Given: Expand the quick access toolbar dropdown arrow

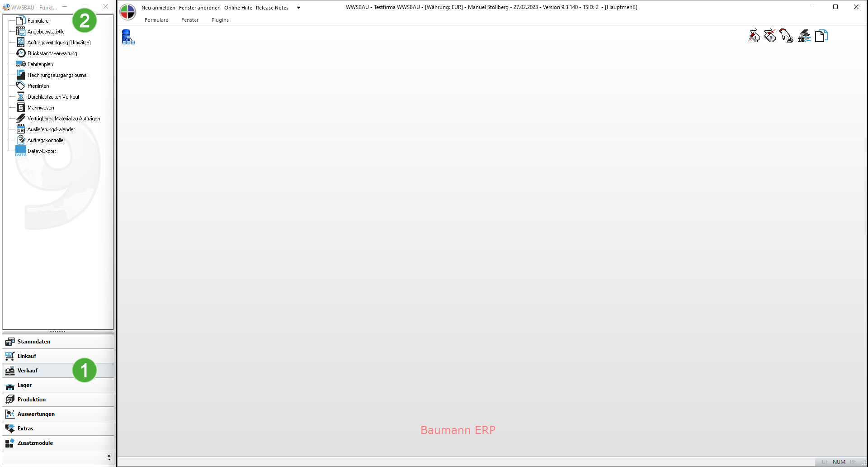Looking at the screenshot, I should (298, 7).
